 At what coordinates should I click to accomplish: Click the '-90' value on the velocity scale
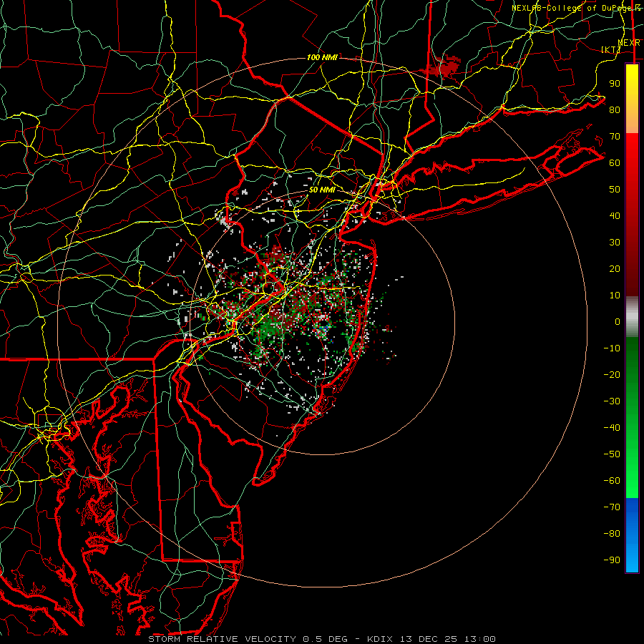tap(612, 560)
